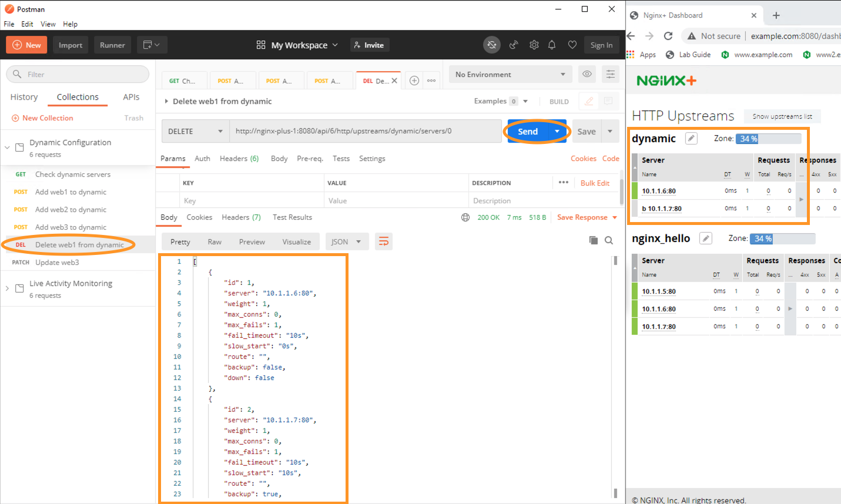
Task: Click the Invite button
Action: (x=370, y=45)
